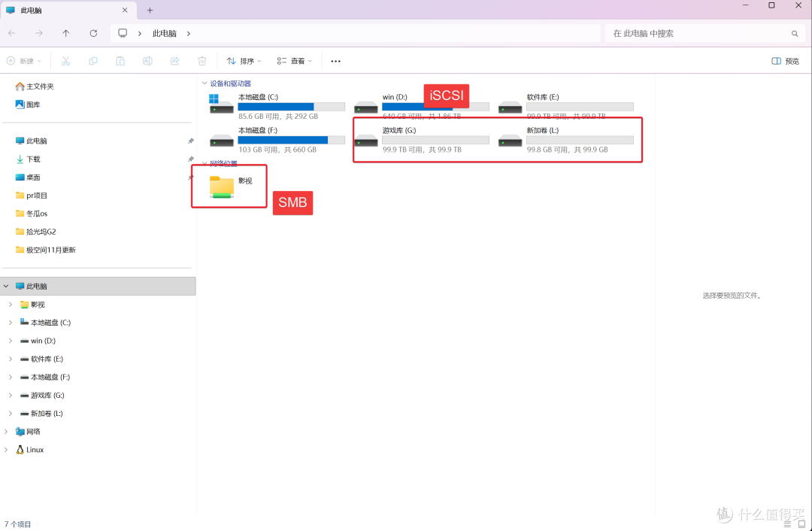This screenshot has height=531, width=812.
Task: Expand 本地磁盘 (C:) in the tree
Action: pos(11,323)
